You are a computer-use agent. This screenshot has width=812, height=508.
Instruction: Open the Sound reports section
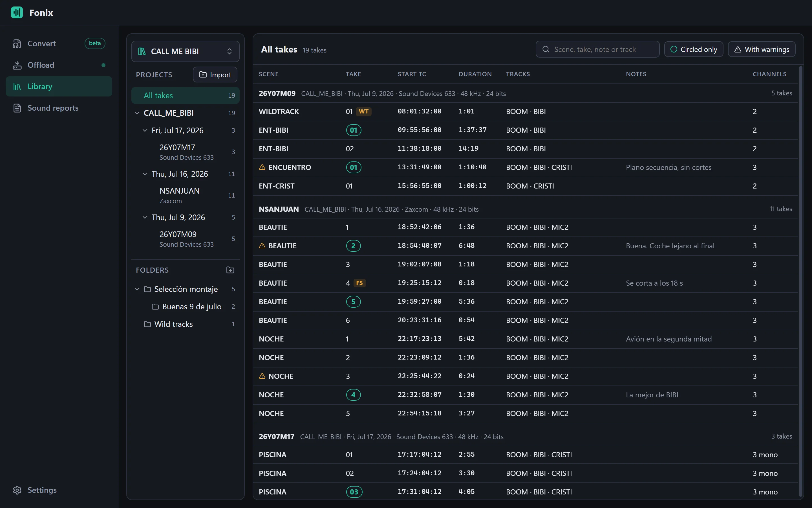[x=59, y=108]
